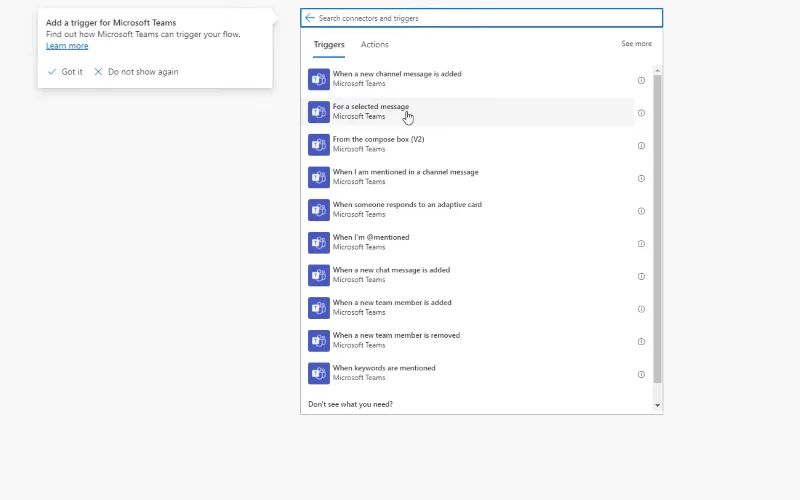Click the trigger list scrollbar thumb
Screen dimensions: 800x500
click(x=657, y=229)
